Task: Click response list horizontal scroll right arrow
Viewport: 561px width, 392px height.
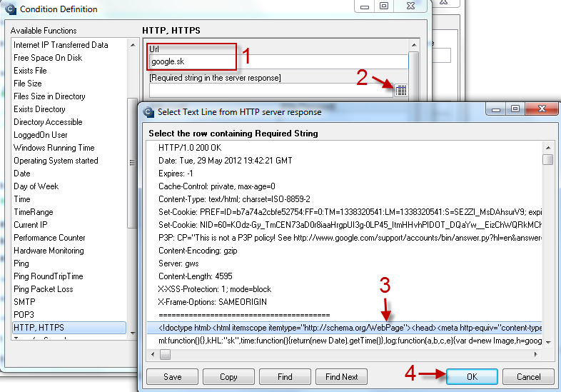Action: click(x=535, y=354)
